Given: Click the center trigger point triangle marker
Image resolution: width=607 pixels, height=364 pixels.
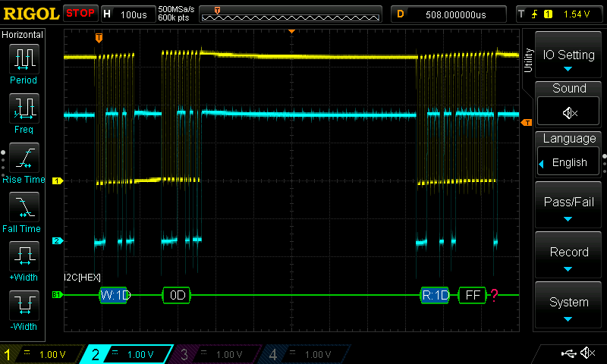Looking at the screenshot, I should pos(292,31).
